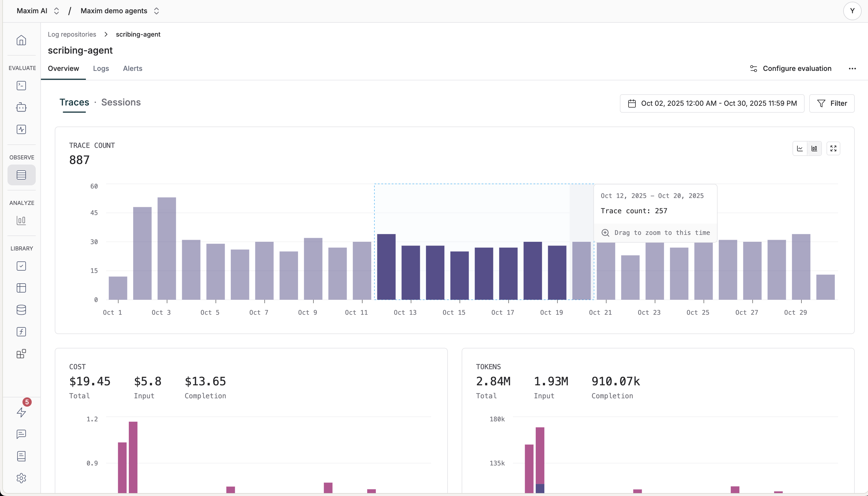Switch trace count chart to bar view
868x496 pixels.
tap(814, 148)
